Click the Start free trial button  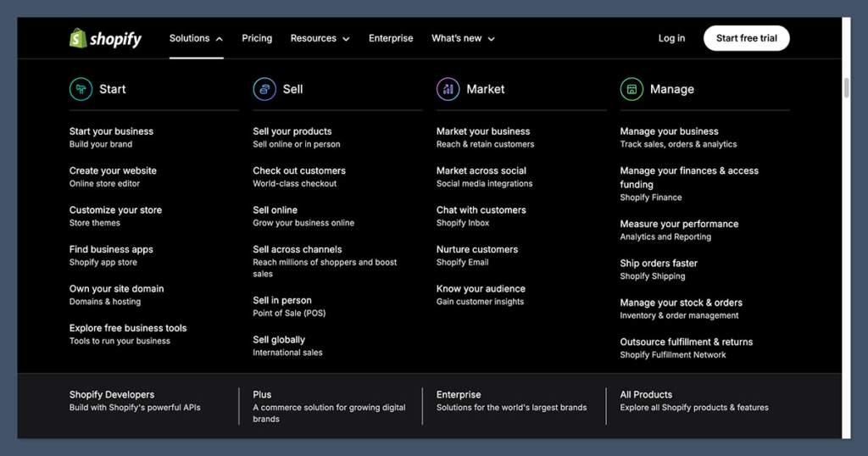pyautogui.click(x=746, y=38)
